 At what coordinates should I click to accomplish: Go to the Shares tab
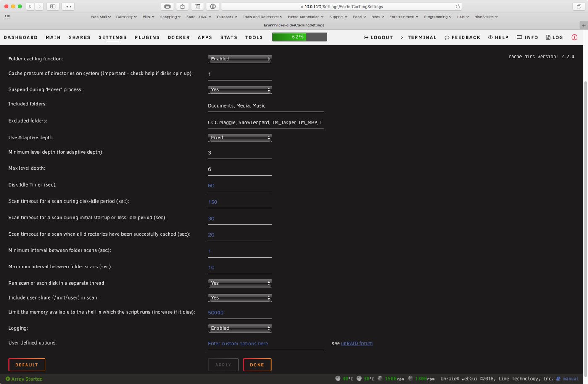click(79, 37)
